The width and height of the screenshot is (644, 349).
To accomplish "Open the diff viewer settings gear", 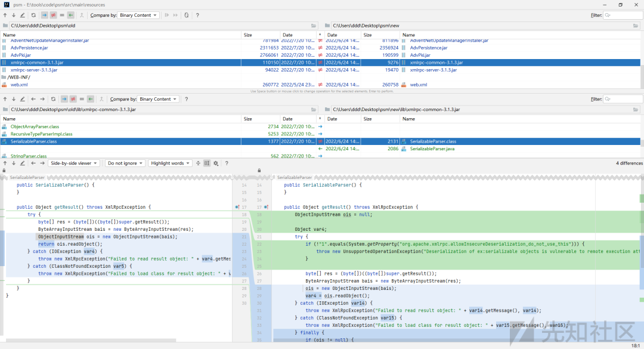I will [216, 163].
